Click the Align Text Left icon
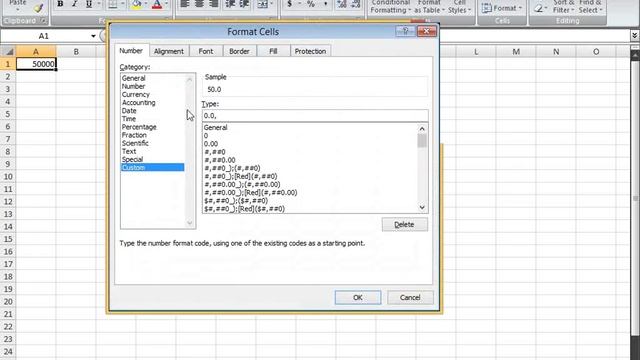640x360 pixels. coord(185,4)
